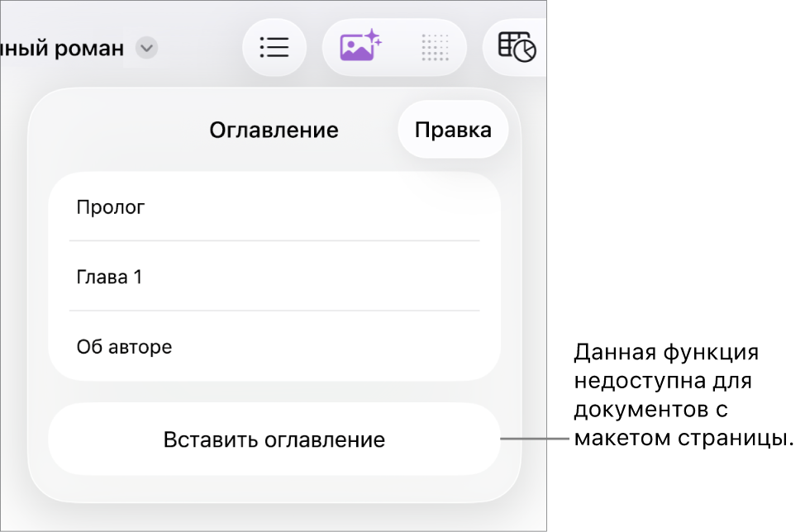Click the document title ending in роман
The image size is (805, 532).
(x=62, y=48)
